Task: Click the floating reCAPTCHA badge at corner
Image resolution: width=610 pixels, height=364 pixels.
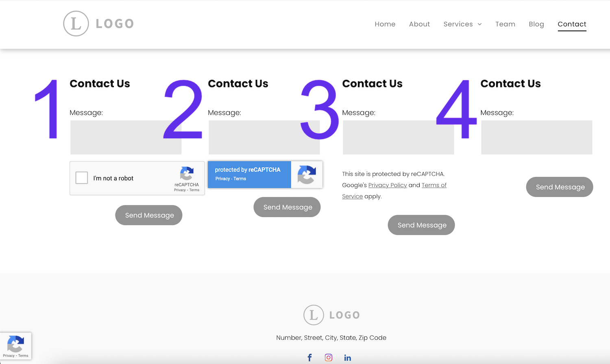Action: coord(15,346)
